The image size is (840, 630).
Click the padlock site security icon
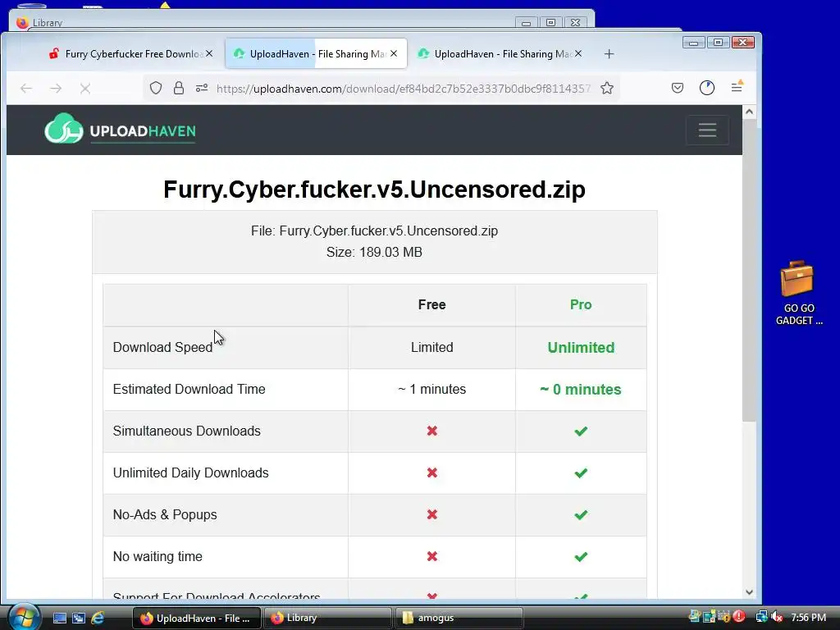179,88
